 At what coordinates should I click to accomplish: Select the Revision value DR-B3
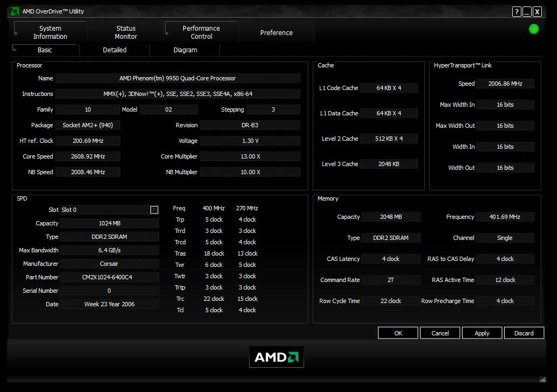[250, 125]
